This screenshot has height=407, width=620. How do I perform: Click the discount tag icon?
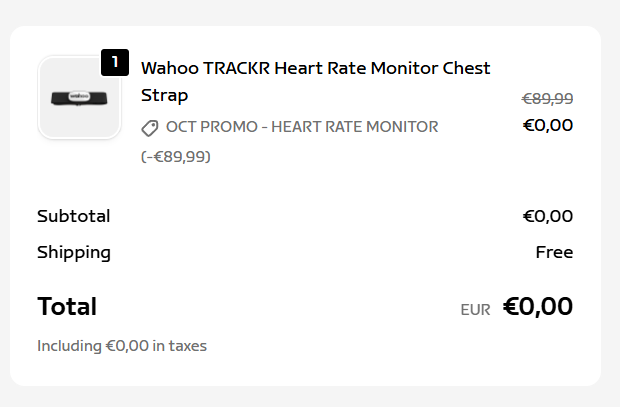pos(150,128)
